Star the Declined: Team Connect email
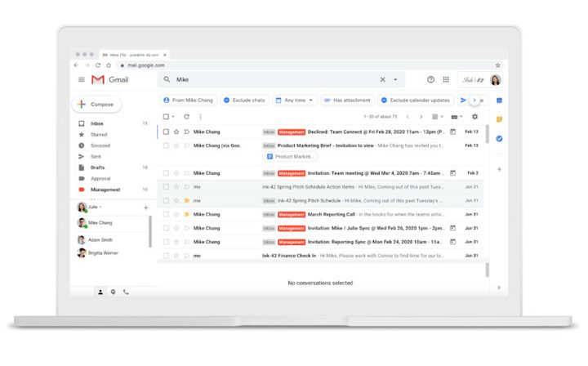 pos(176,132)
